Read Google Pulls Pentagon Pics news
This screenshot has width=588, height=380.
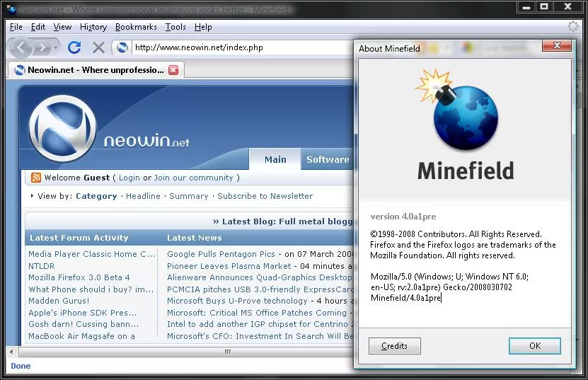(x=221, y=254)
